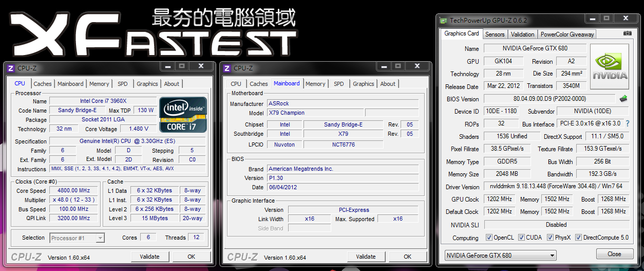Switch to the GPU-Z Sensors tab

click(495, 34)
